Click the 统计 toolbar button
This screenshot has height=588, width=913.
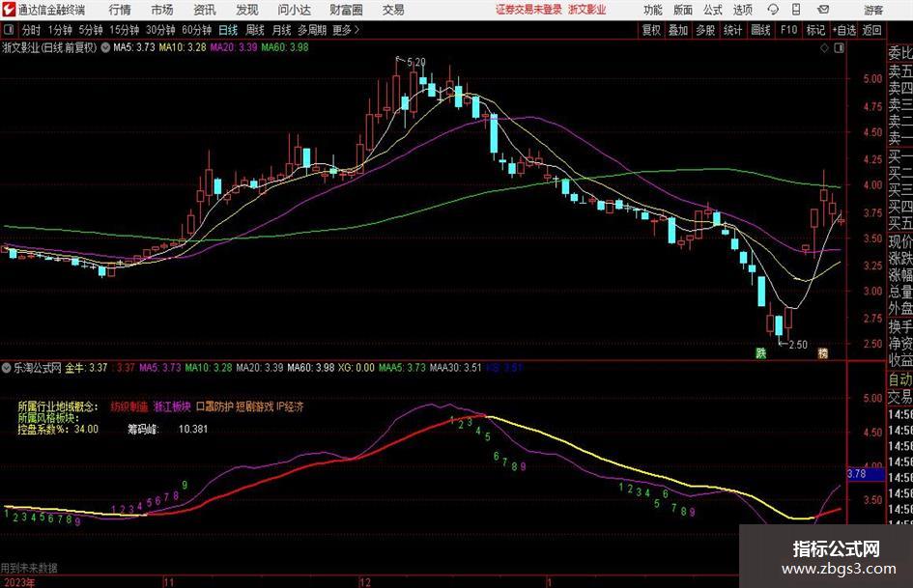[733, 30]
